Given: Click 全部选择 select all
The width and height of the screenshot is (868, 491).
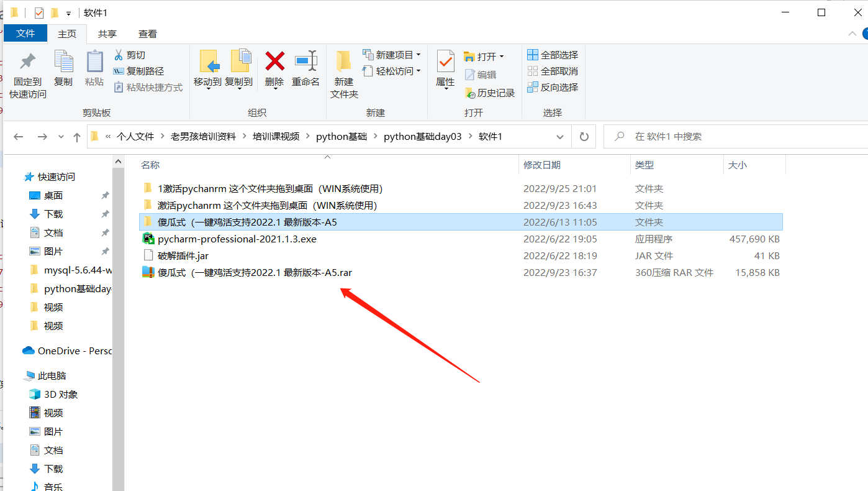Looking at the screenshot, I should (553, 55).
